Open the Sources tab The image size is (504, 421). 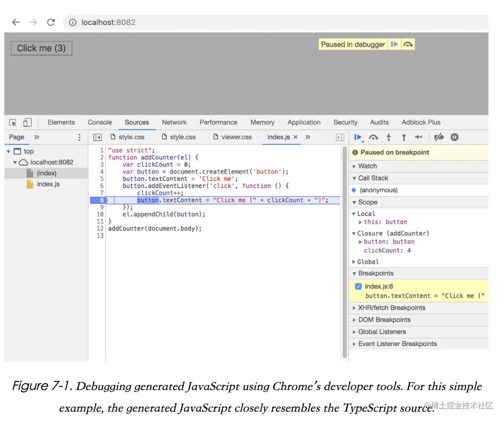coord(137,122)
